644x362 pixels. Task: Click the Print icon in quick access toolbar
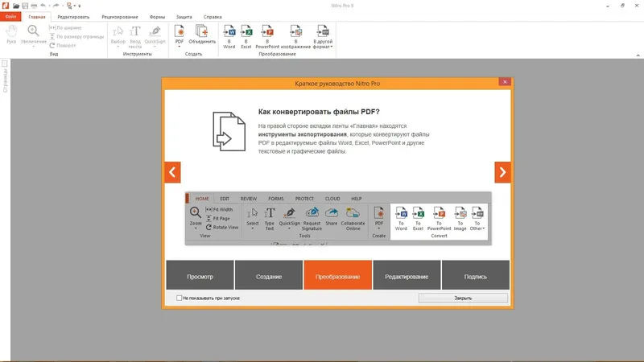click(34, 6)
